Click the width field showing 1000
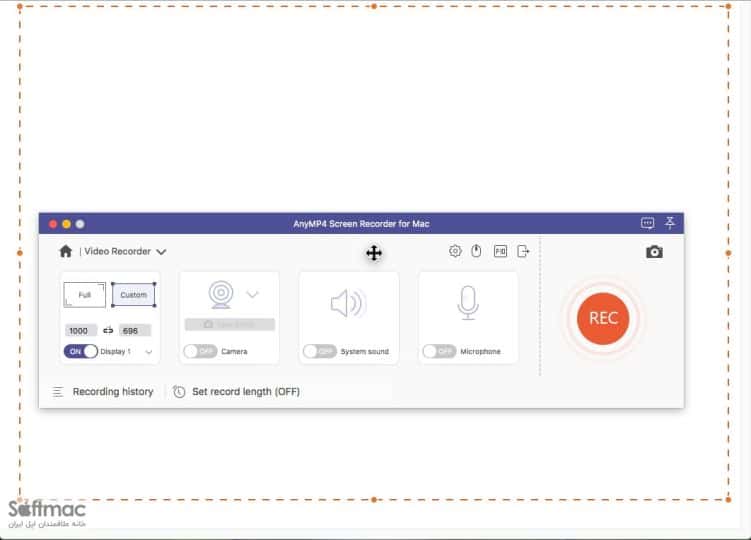This screenshot has width=751, height=540. [x=80, y=331]
